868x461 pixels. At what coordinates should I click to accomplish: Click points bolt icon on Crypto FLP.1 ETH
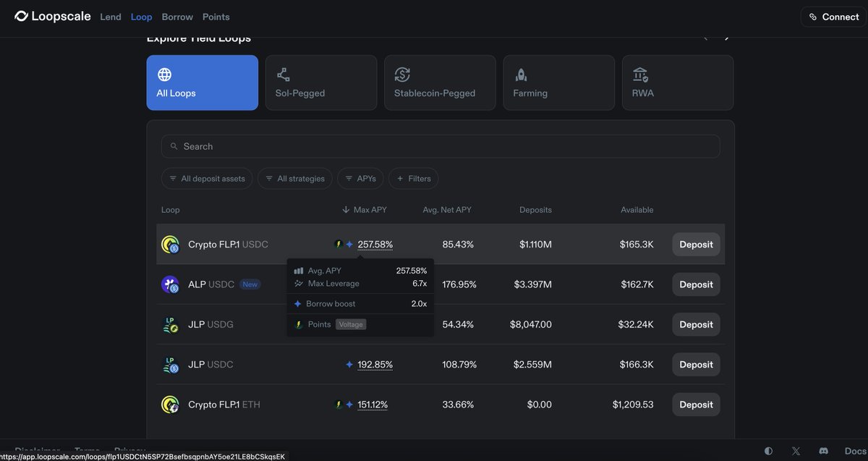coord(338,405)
